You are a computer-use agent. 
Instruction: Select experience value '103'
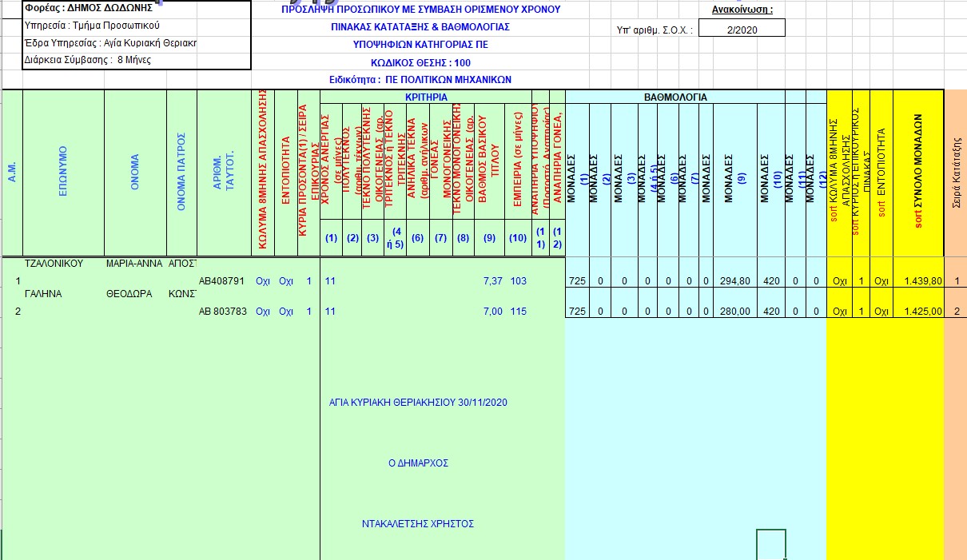click(x=519, y=281)
